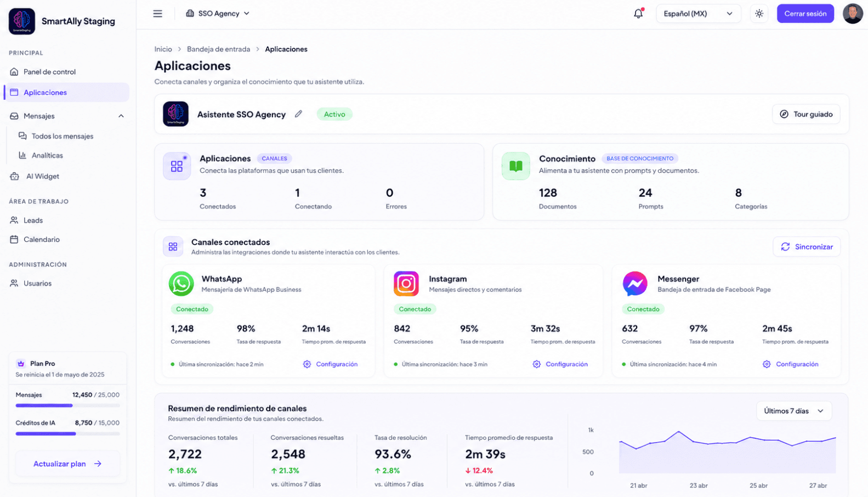Click Messenger 97% Tasa de respuesta
Image resolution: width=868 pixels, height=497 pixels.
tap(699, 329)
